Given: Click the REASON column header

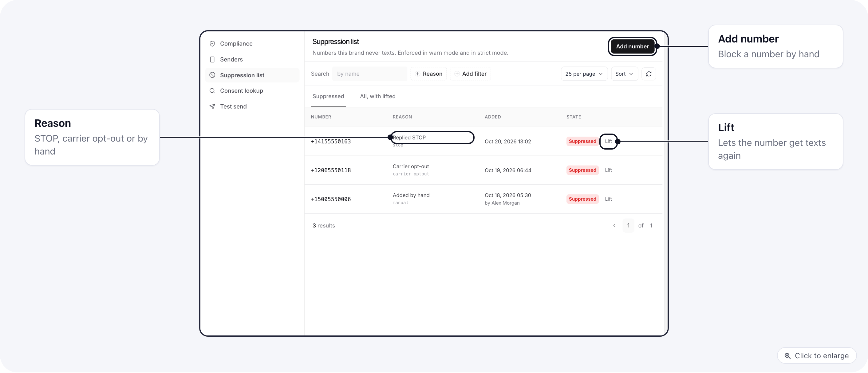Looking at the screenshot, I should tap(402, 117).
